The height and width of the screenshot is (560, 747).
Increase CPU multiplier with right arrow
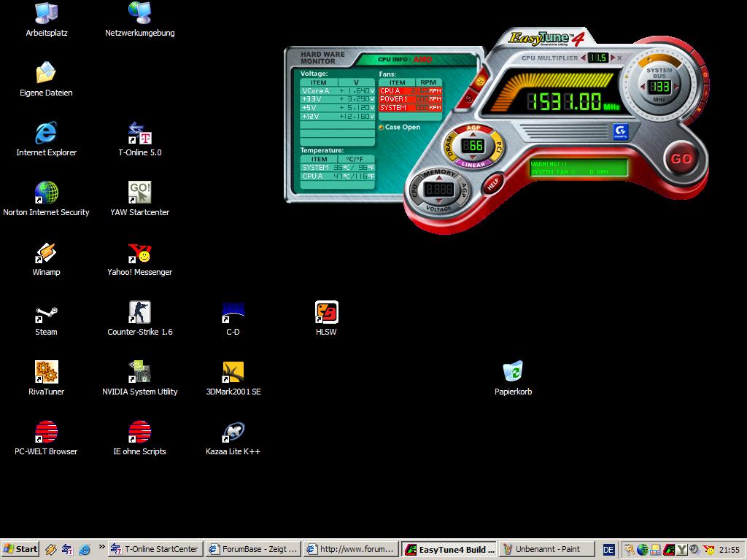613,58
